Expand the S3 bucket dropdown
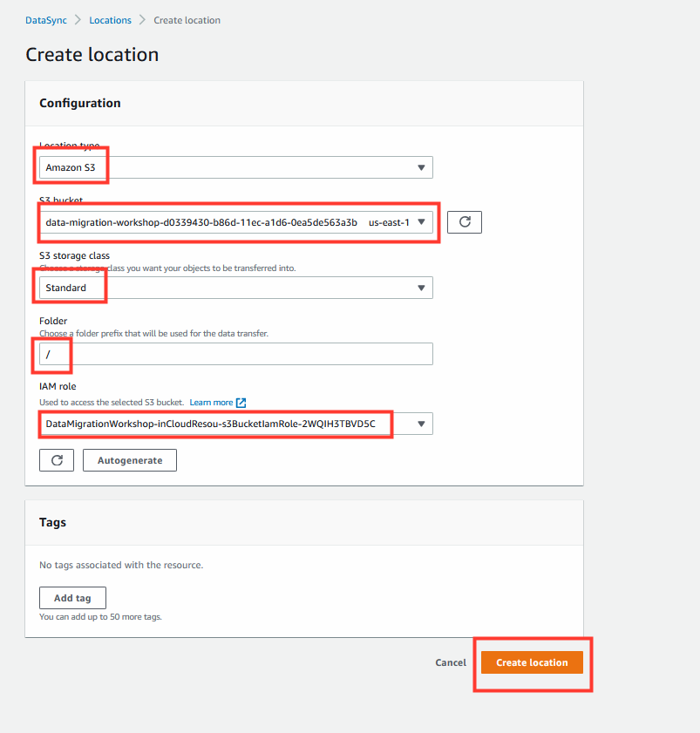The height and width of the screenshot is (733, 700). [235, 222]
